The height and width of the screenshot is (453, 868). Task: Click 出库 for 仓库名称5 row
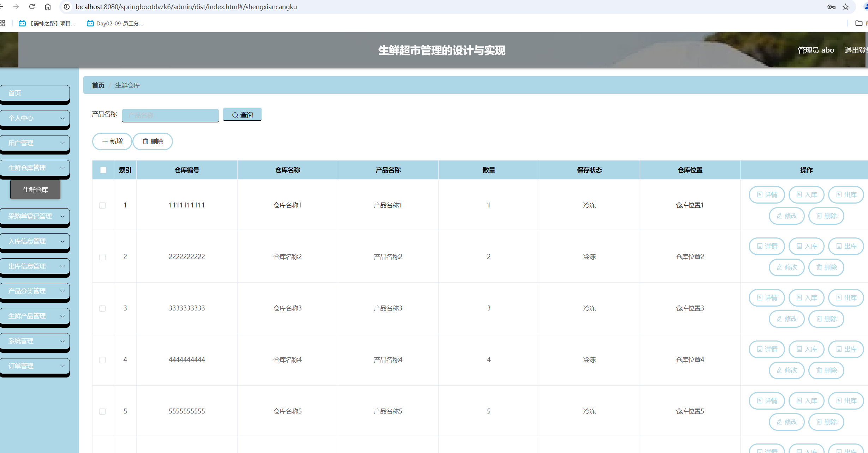[x=846, y=401]
